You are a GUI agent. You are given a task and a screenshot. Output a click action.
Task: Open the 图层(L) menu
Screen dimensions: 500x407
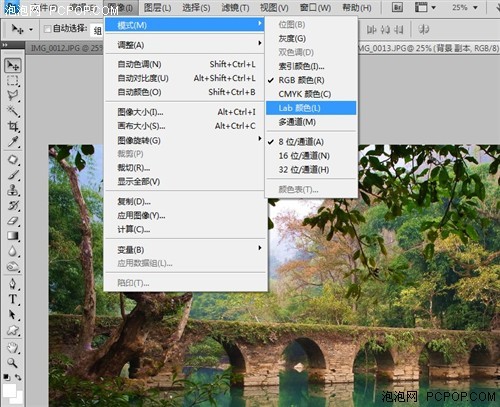(x=158, y=7)
